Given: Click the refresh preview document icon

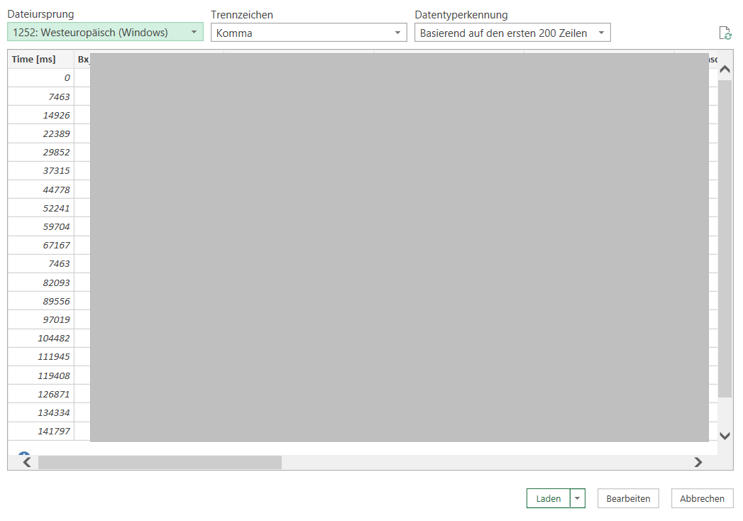Looking at the screenshot, I should pyautogui.click(x=725, y=33).
